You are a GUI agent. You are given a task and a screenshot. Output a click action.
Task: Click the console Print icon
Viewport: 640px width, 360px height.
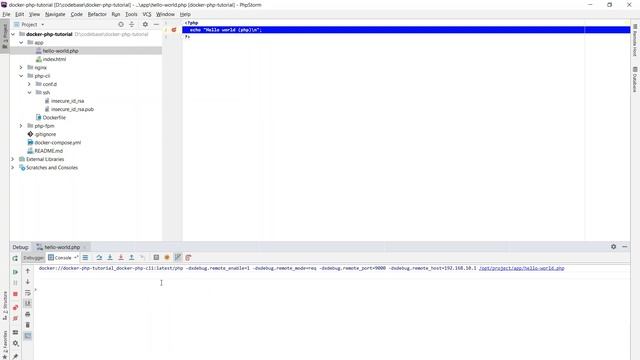pyautogui.click(x=28, y=314)
